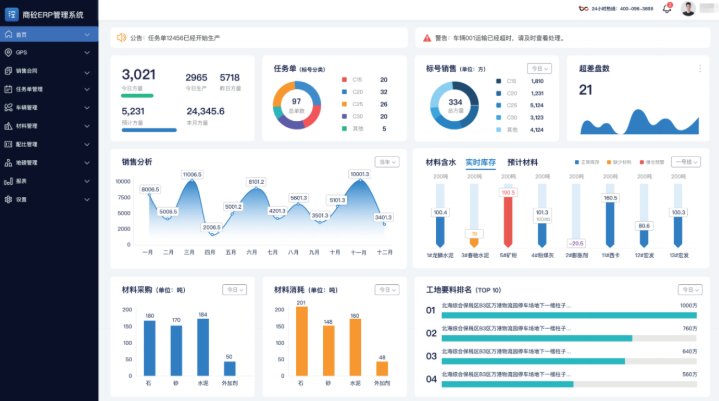Click the user avatar at top right
Viewport: 719px width, 401px height.
coord(688,9)
